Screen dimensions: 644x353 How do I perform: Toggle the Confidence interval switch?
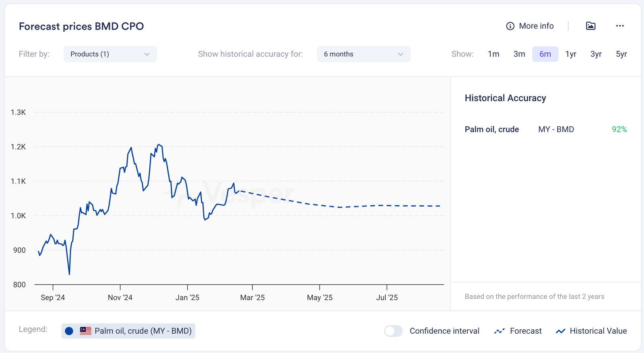pos(393,331)
